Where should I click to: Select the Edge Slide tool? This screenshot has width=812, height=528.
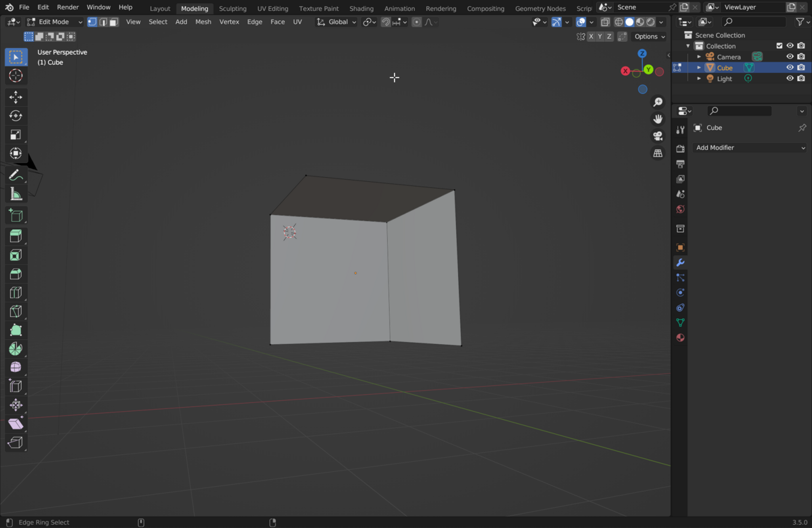16,386
